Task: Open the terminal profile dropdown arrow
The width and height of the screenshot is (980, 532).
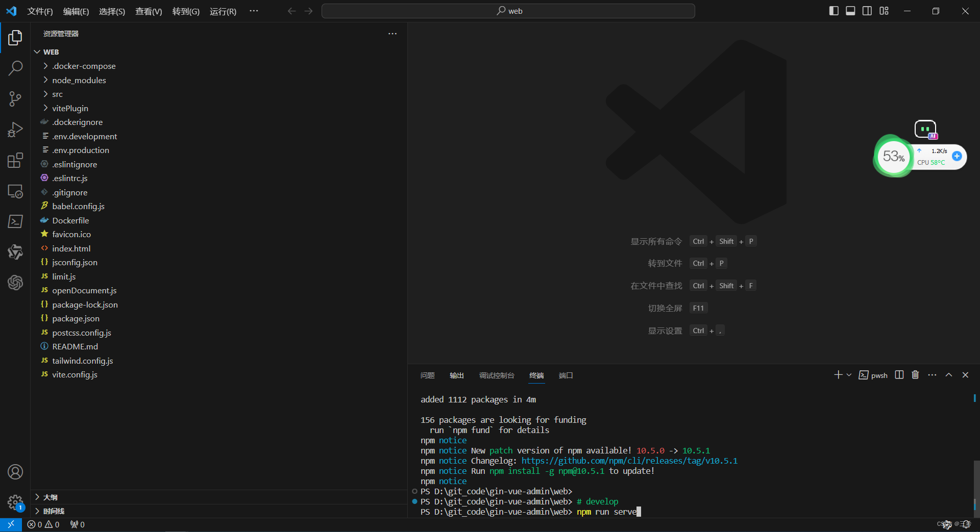Action: 848,375
